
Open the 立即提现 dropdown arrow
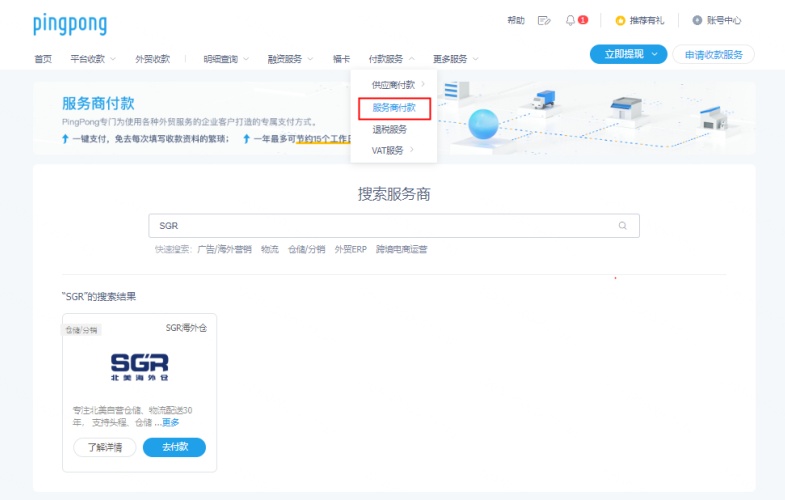[x=654, y=54]
